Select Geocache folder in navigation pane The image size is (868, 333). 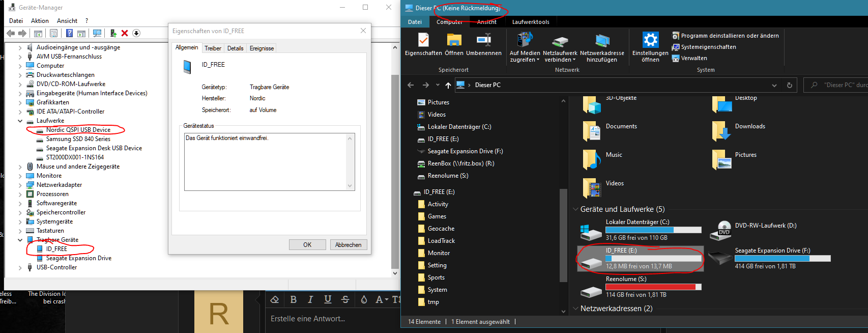(441, 229)
